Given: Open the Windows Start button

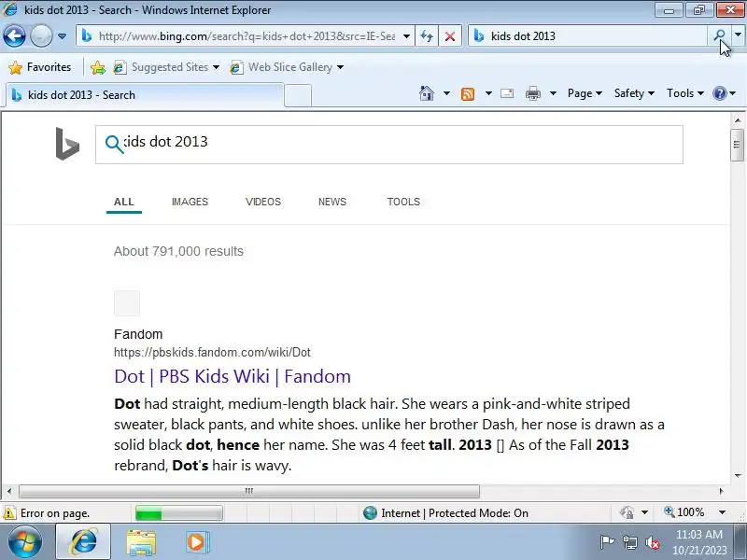Looking at the screenshot, I should tap(24, 542).
